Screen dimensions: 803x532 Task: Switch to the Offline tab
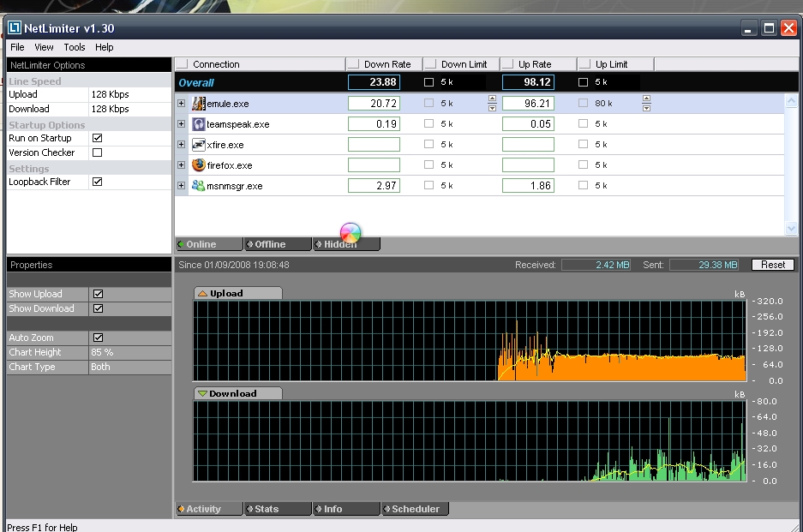(278, 244)
